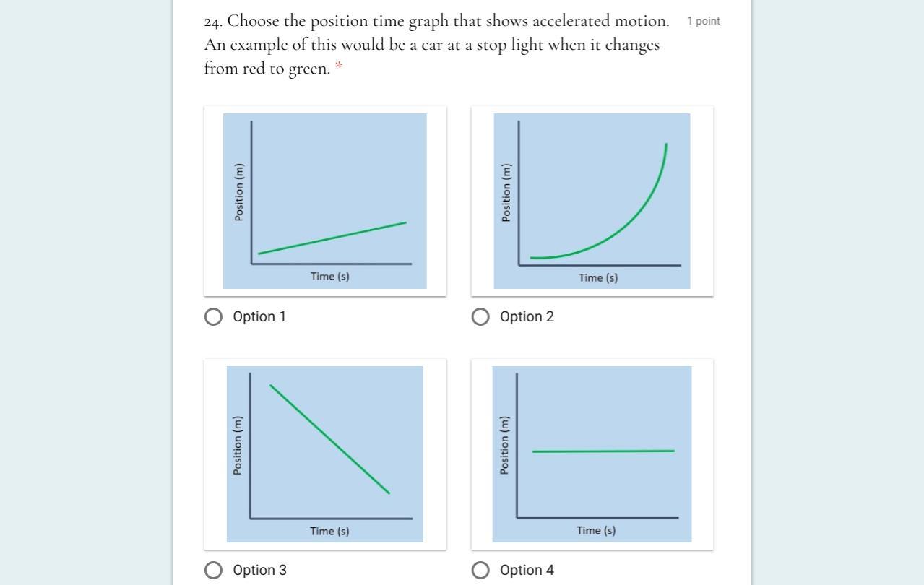Open the upward-curving line graph image
924x585 pixels.
tap(592, 201)
